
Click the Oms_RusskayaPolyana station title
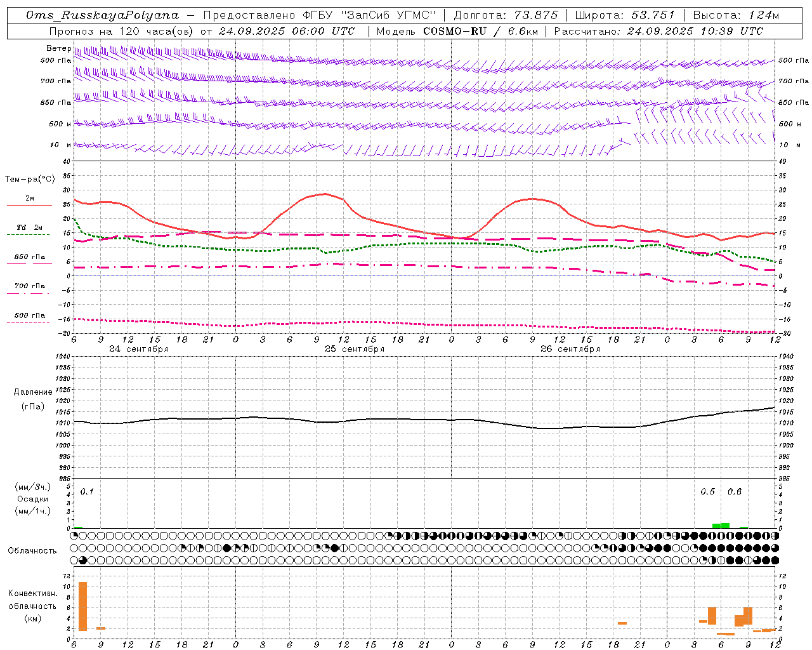point(102,15)
